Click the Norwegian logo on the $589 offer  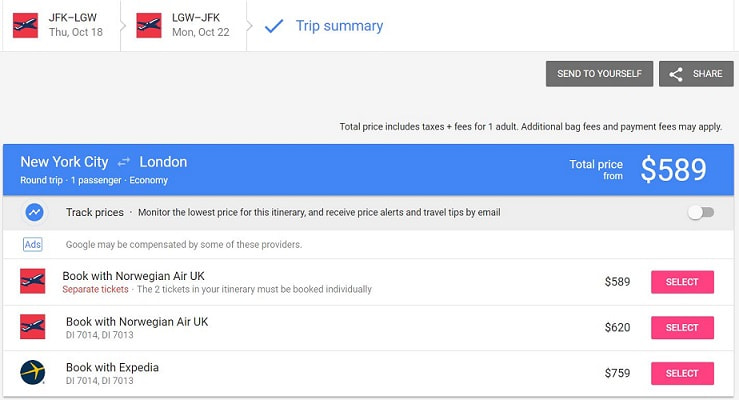33,281
